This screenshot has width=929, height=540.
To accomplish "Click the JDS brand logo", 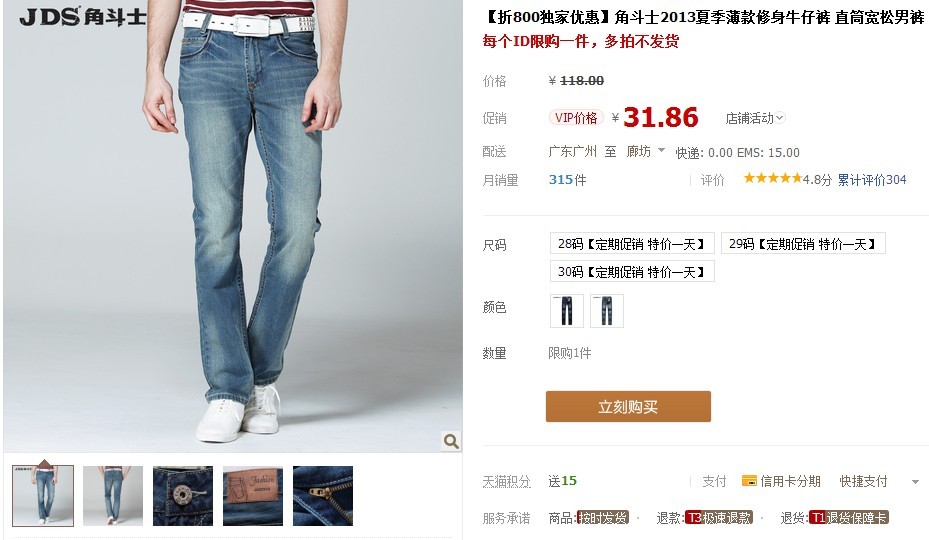I will click(82, 16).
